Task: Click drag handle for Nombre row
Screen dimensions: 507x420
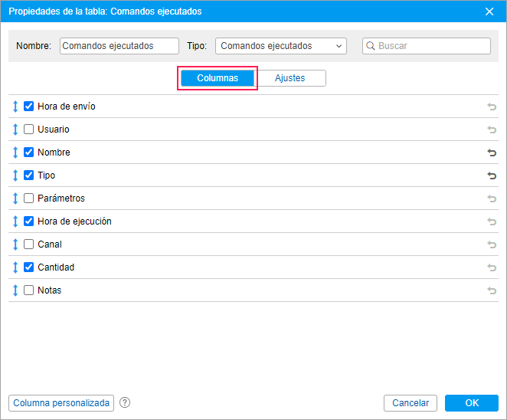Action: click(15, 153)
